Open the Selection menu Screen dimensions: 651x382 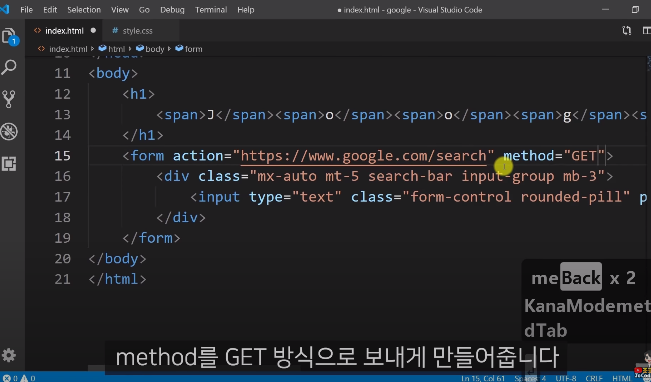point(84,10)
